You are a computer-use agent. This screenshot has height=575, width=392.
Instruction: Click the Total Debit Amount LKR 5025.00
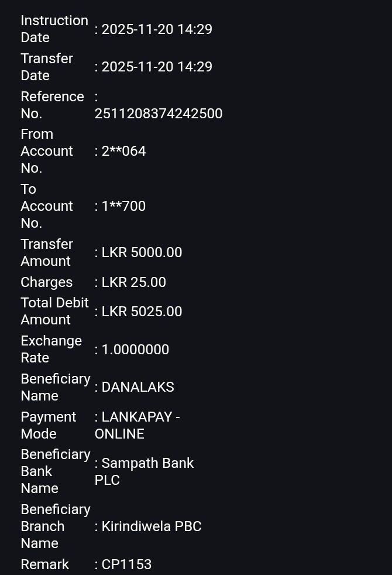click(142, 312)
